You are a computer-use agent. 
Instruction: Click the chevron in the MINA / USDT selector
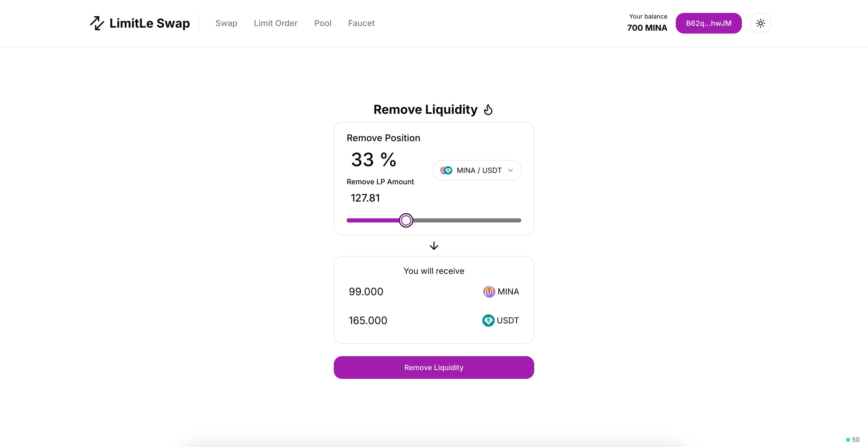(510, 170)
